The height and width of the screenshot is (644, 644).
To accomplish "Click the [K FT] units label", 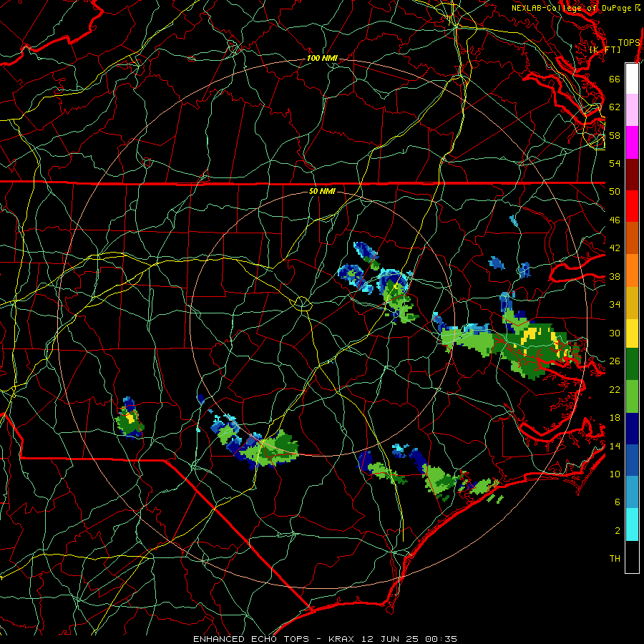I will 605,49.
